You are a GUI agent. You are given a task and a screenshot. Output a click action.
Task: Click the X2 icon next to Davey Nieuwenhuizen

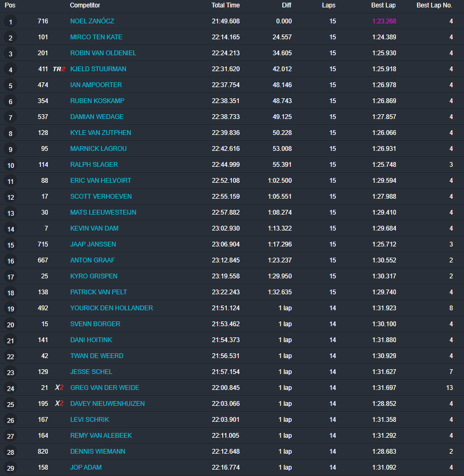[x=59, y=404]
